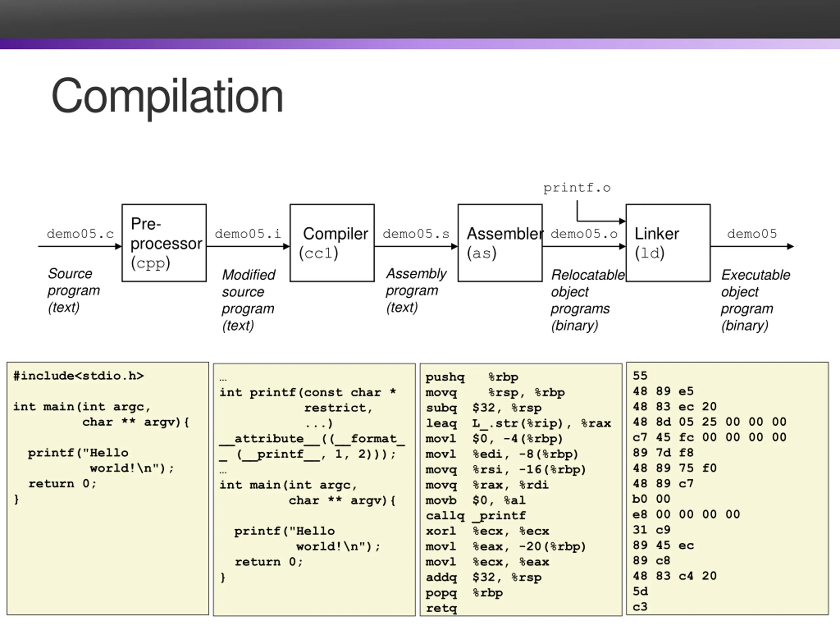Click the Source program (text) caption
Screen dimensions: 840x630
point(74,290)
